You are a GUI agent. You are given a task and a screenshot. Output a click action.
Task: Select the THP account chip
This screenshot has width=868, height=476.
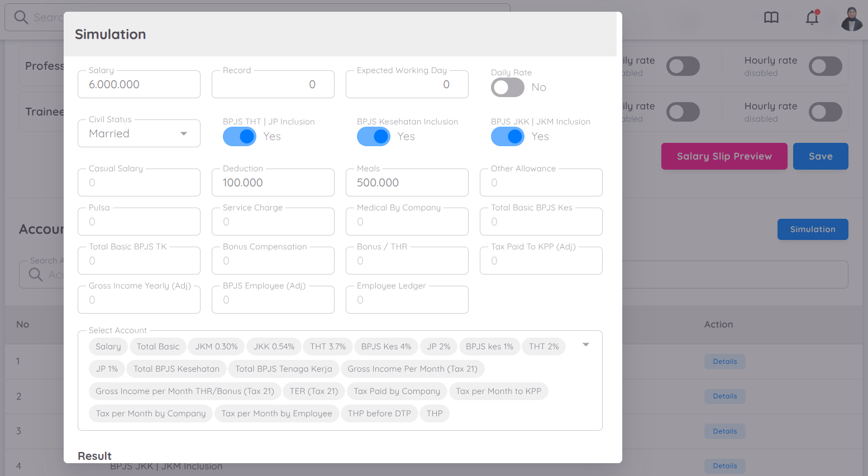point(435,414)
